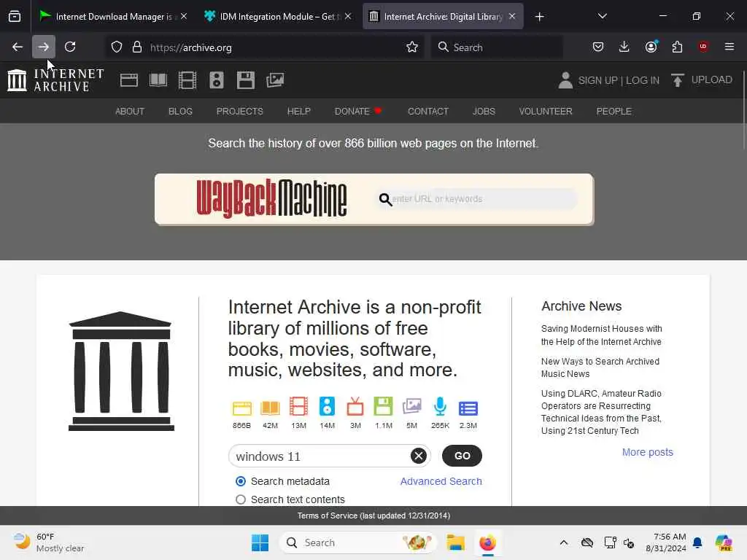Open the Images icon in top navigation

(x=275, y=80)
